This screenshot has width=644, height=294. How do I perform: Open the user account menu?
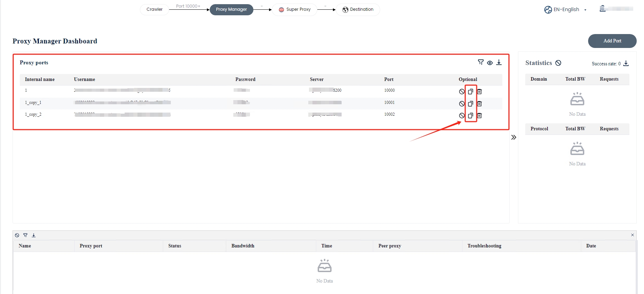[616, 9]
